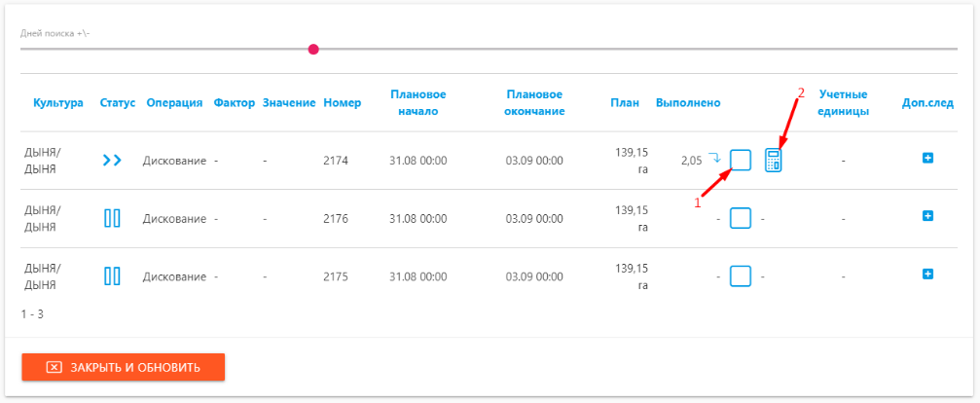Click the pause status icon for operation 2176
The image size is (980, 403).
(x=112, y=219)
